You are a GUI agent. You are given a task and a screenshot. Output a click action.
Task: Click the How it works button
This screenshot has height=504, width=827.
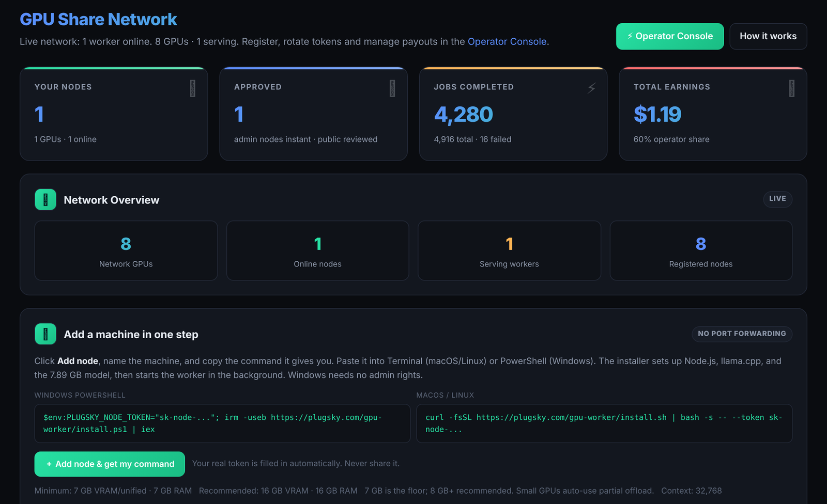click(x=768, y=36)
